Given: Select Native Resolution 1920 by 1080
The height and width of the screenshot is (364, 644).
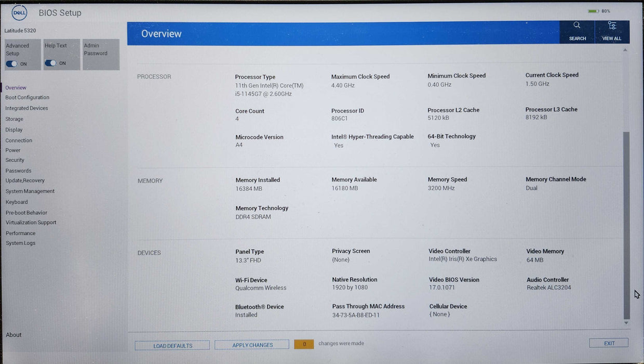Looking at the screenshot, I should click(350, 288).
